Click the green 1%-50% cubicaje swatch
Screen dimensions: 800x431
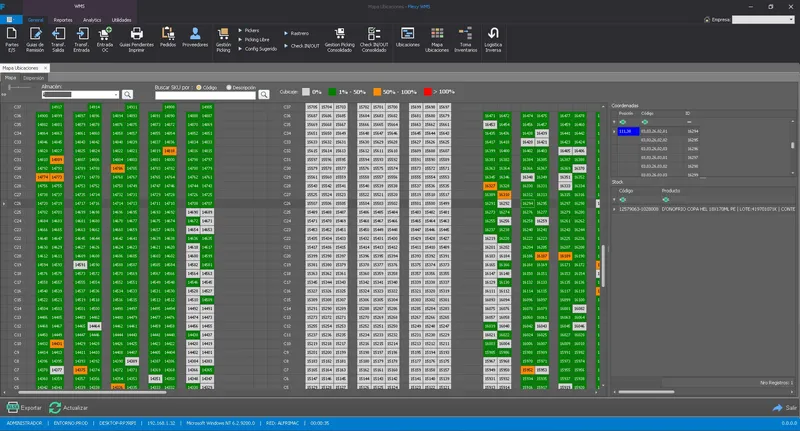click(332, 92)
